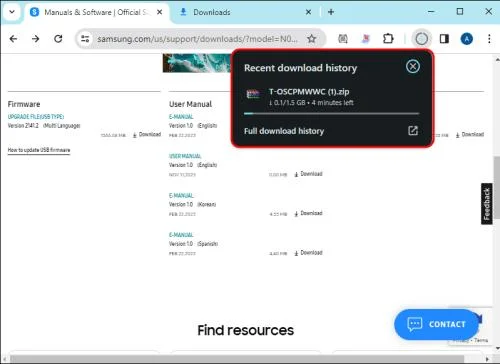Select the T-OSCPMWWC (1).zip download entry

[x=332, y=97]
